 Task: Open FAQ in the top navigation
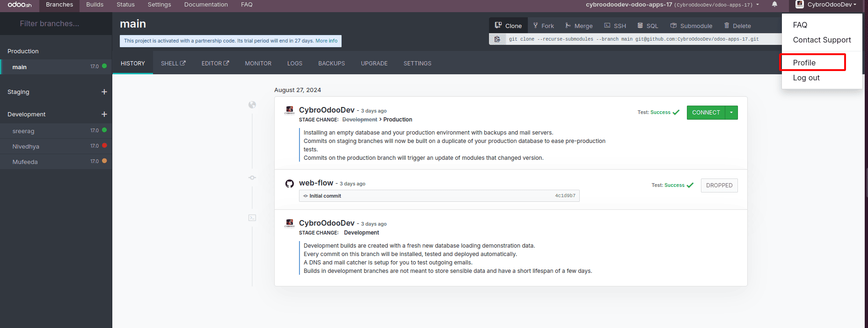(247, 5)
